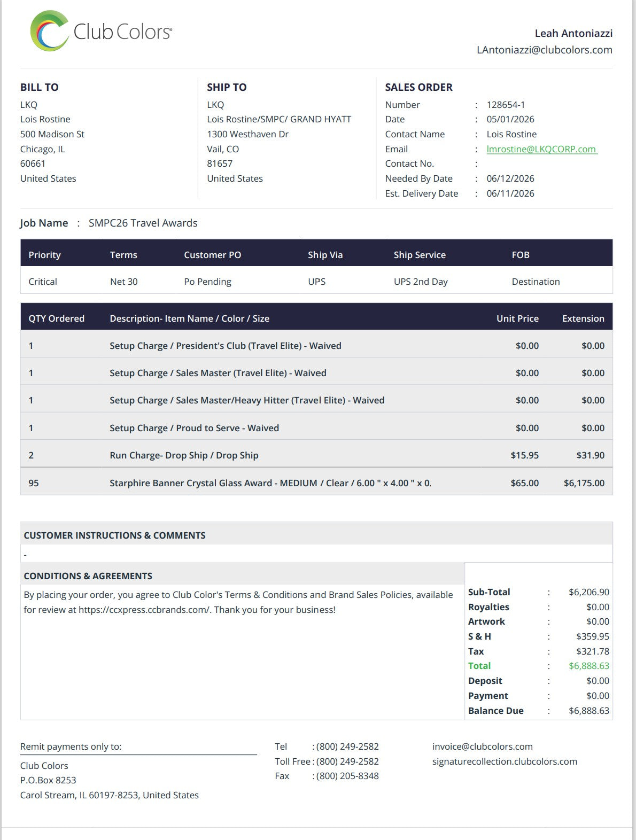Screen dimensions: 636x840
Task: Click signaturecollection.clubcolors.com website text
Action: pos(505,761)
